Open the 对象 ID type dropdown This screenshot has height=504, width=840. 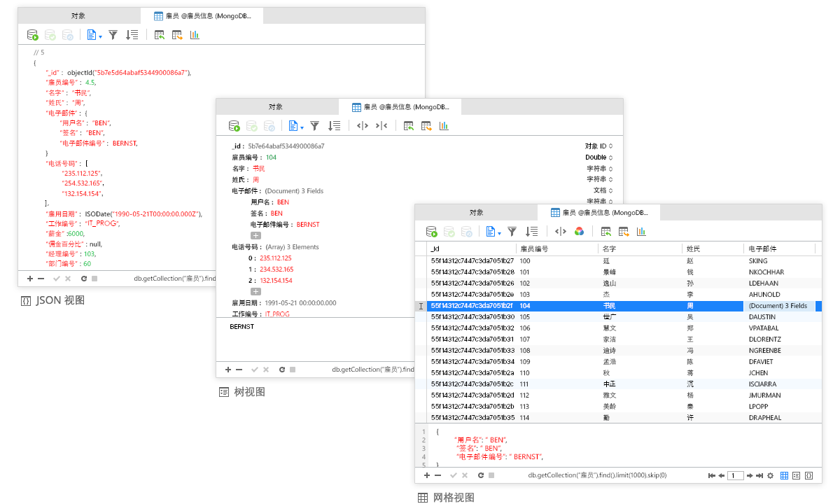[x=598, y=146]
